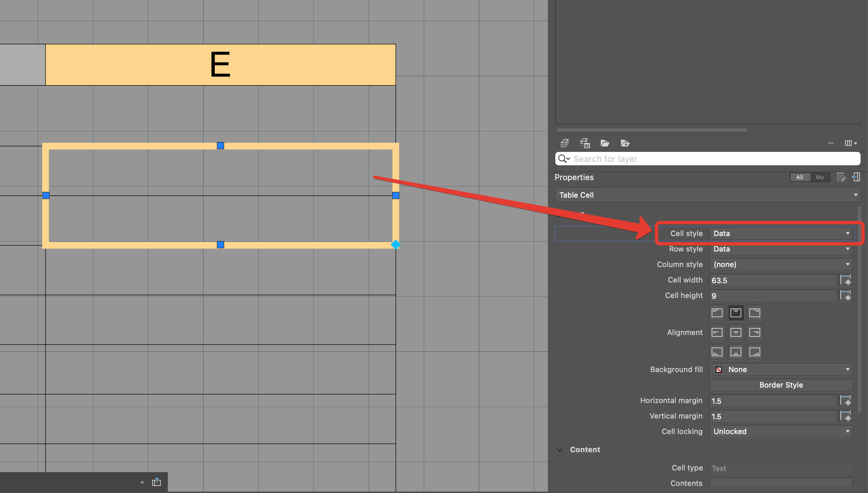Click the folder with lightning bolt icon
The height and width of the screenshot is (493, 868).
coord(625,143)
